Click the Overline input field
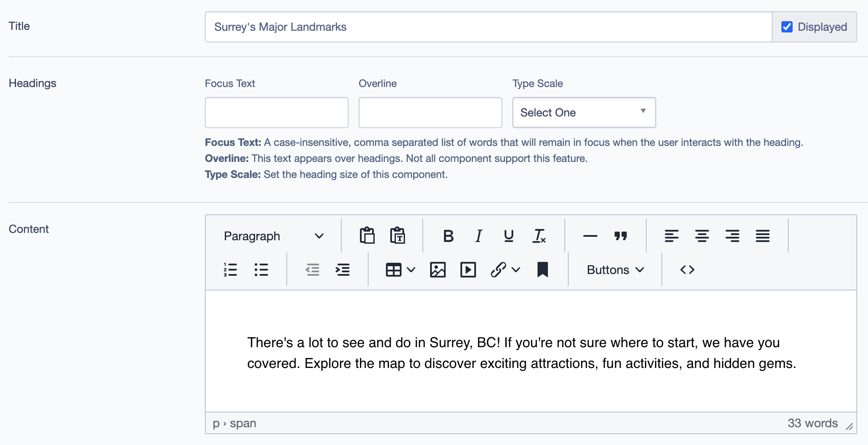868x445 pixels. click(430, 113)
